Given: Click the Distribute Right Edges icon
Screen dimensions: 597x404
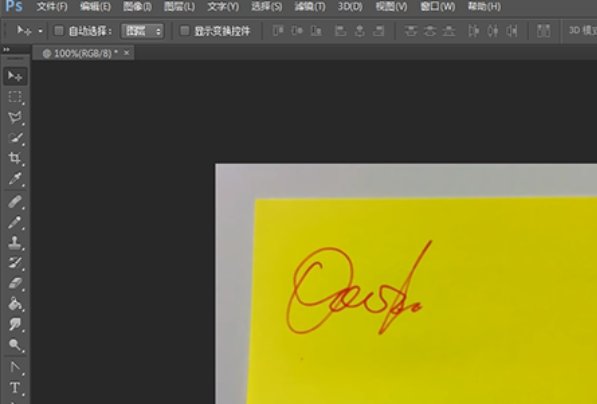Looking at the screenshot, I should coord(512,31).
